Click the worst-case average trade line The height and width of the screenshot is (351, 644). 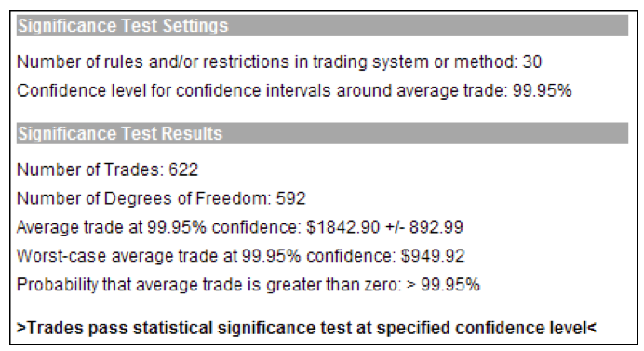241,256
